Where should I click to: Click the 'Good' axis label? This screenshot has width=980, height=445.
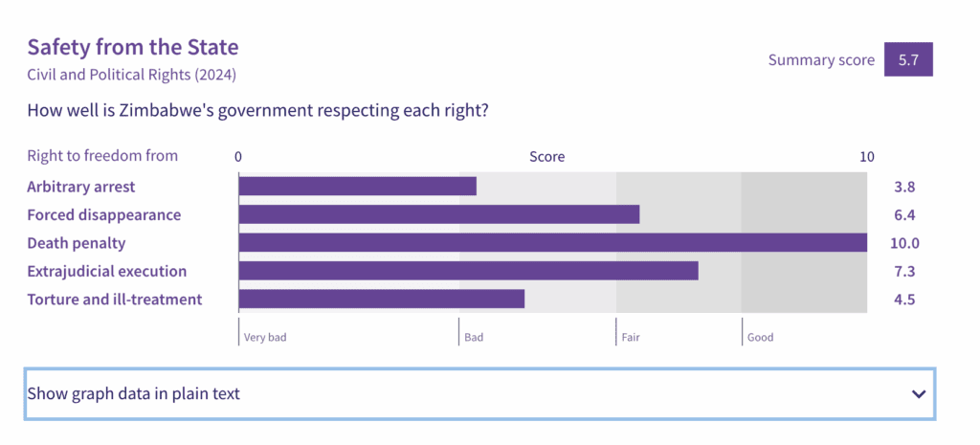pyautogui.click(x=760, y=337)
